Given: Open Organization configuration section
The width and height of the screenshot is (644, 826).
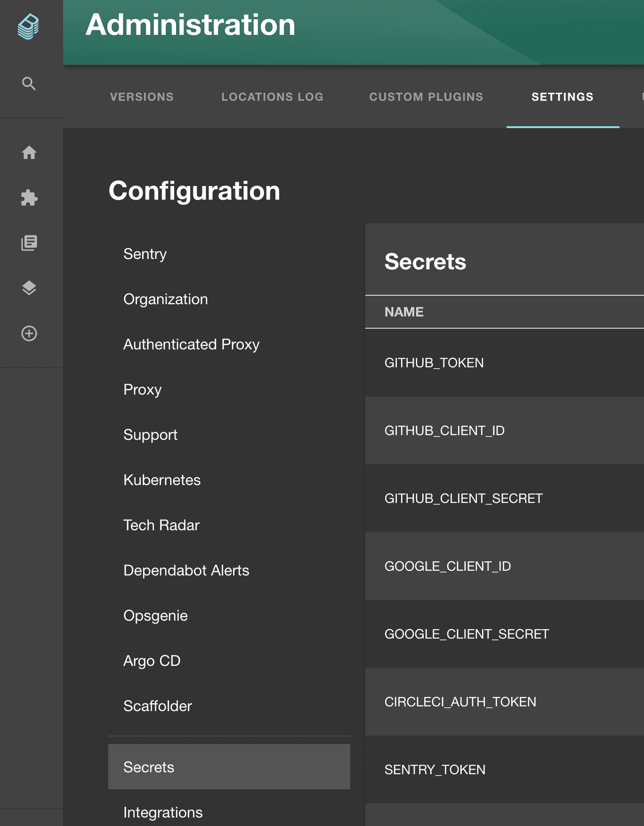Looking at the screenshot, I should coord(229,299).
